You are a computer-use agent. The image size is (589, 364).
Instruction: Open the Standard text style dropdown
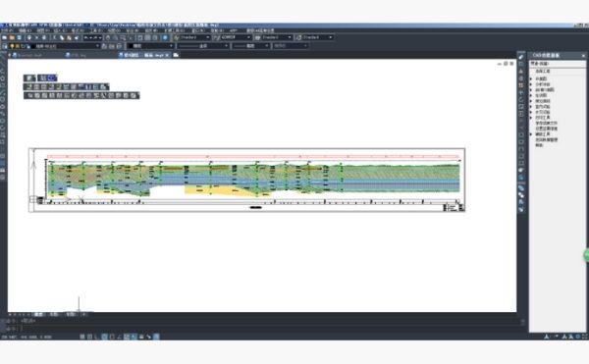click(192, 37)
